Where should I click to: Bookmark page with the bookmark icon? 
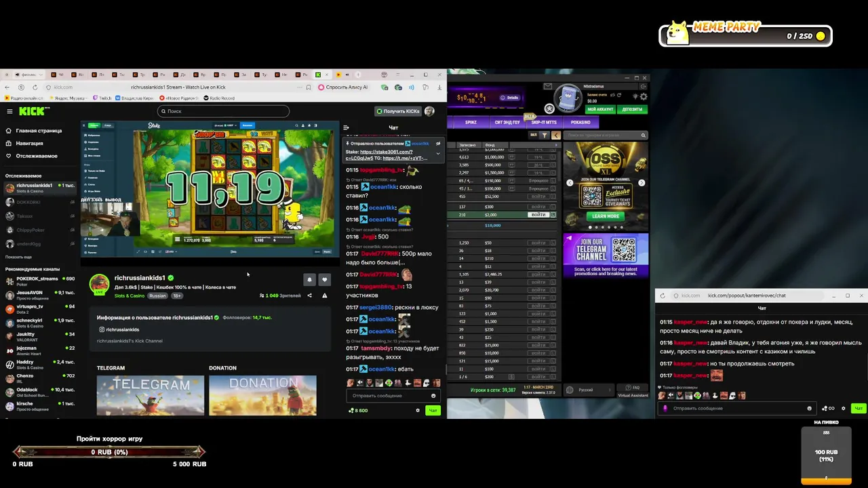tap(309, 87)
